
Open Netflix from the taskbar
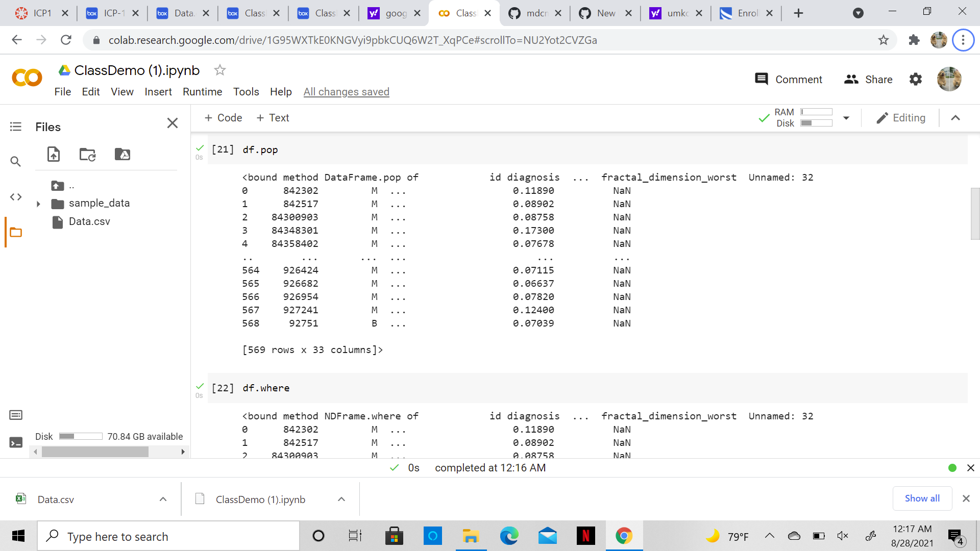585,536
